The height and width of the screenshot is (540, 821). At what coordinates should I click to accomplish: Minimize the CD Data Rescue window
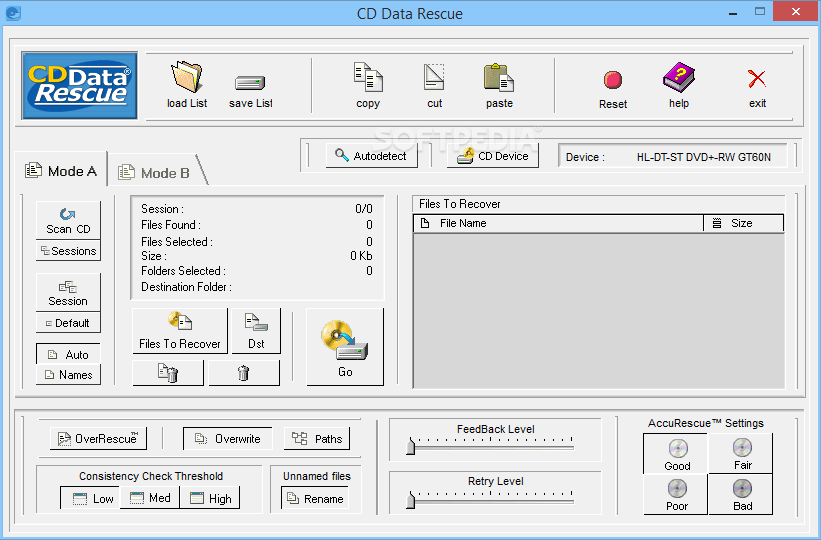[733, 12]
